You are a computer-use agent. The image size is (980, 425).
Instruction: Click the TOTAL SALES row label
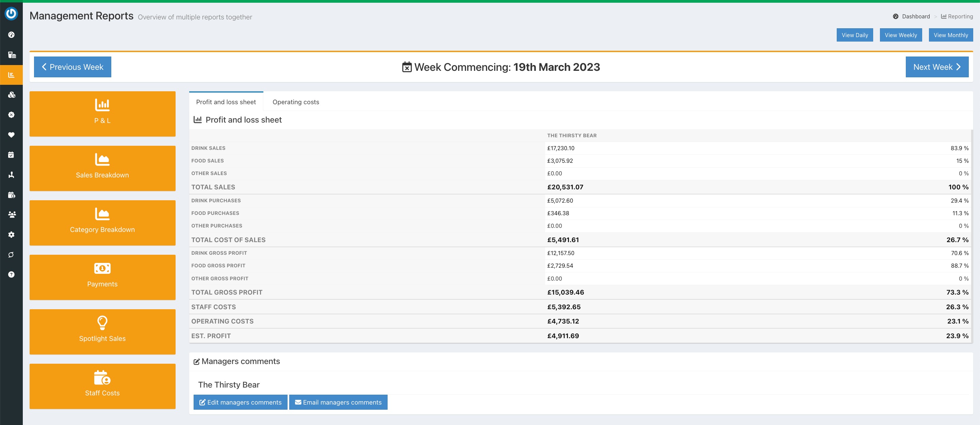213,187
